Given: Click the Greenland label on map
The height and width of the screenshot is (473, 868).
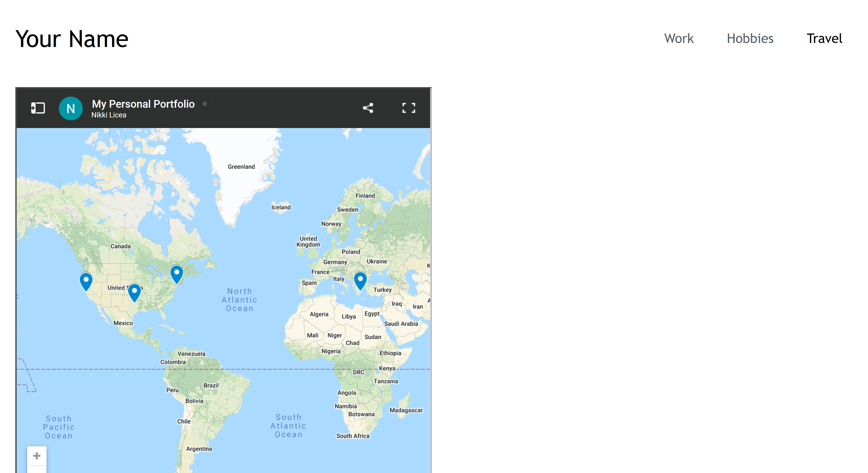Looking at the screenshot, I should [x=241, y=167].
